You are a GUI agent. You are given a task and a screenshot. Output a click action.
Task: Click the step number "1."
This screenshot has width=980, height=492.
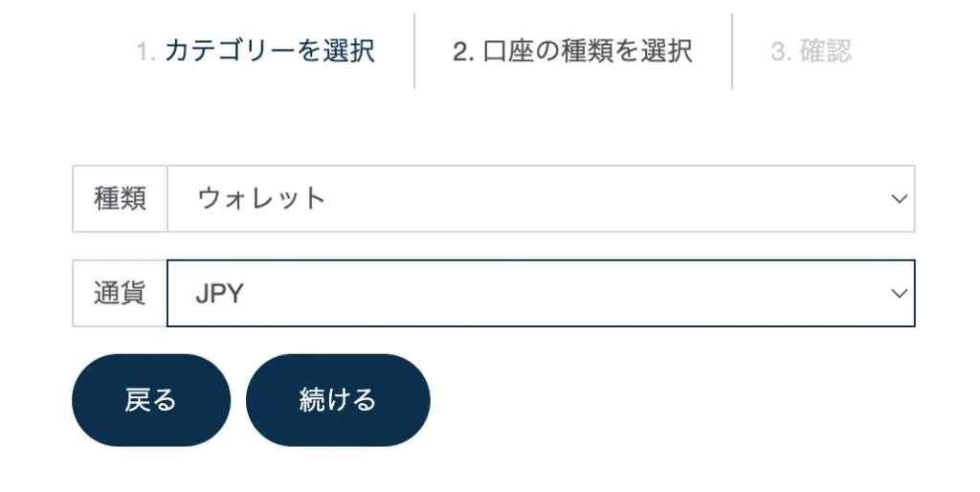(145, 52)
